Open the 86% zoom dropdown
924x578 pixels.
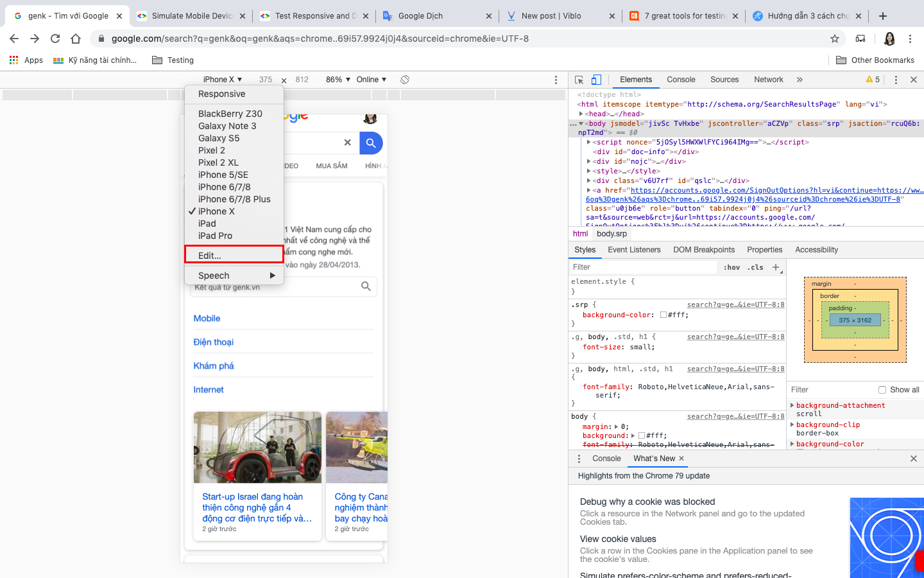338,80
